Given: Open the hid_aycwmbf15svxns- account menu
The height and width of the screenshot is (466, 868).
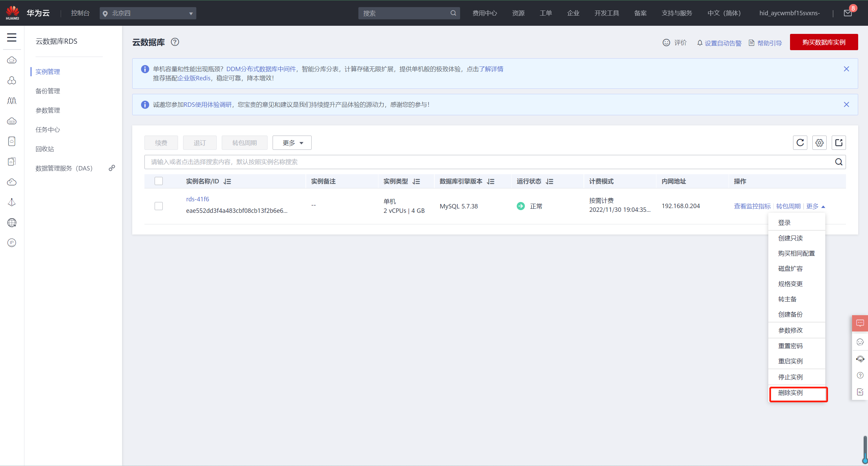Looking at the screenshot, I should pyautogui.click(x=789, y=13).
